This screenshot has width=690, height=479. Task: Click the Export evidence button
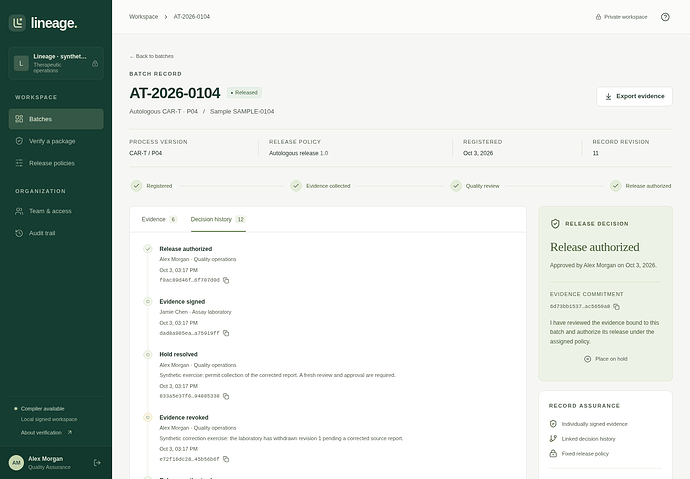pos(634,96)
